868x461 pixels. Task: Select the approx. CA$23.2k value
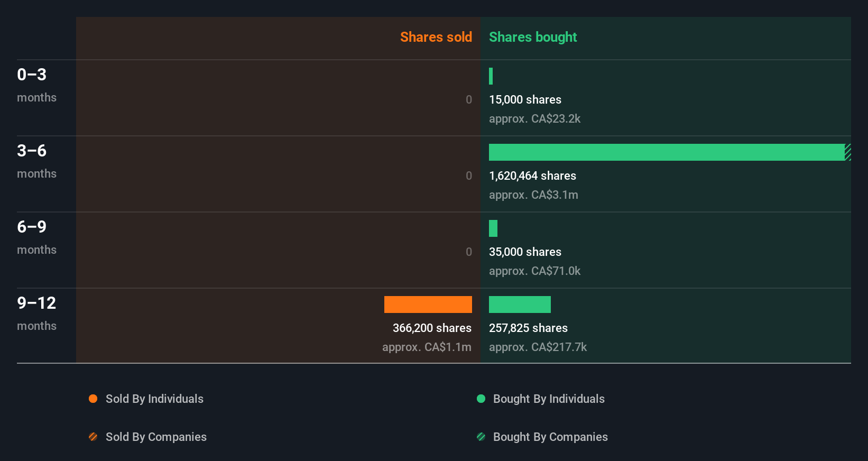(534, 118)
